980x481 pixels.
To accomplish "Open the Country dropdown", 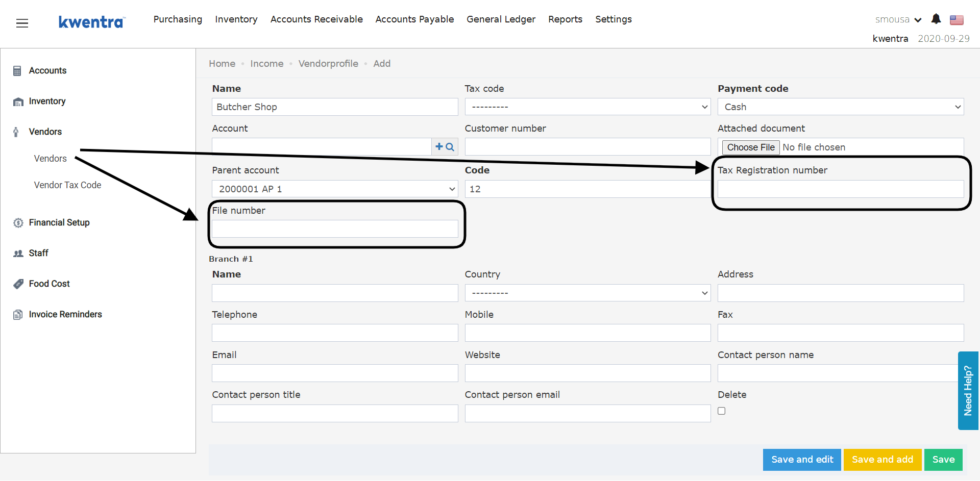I will (x=587, y=293).
